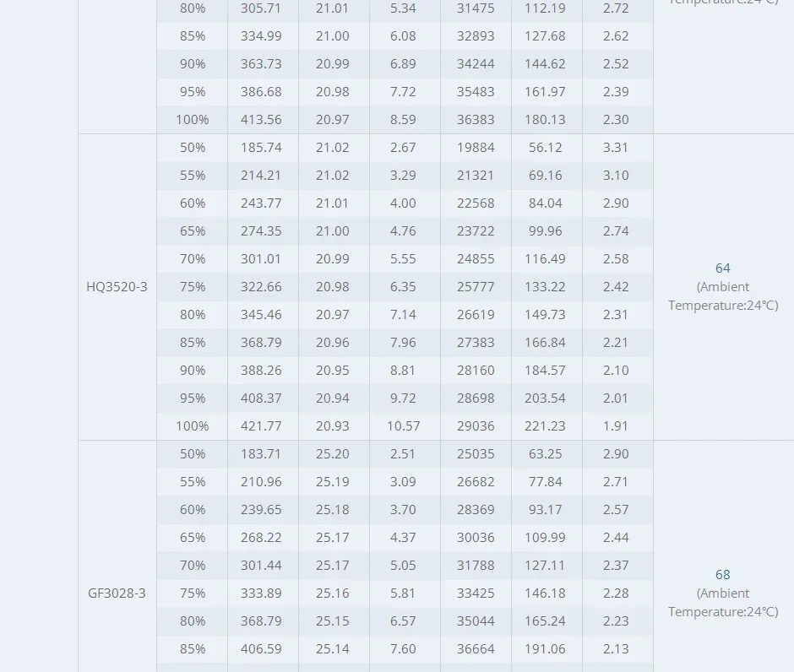Click the 180.13 value cell
Viewport: 794px width, 672px height.
(x=545, y=120)
